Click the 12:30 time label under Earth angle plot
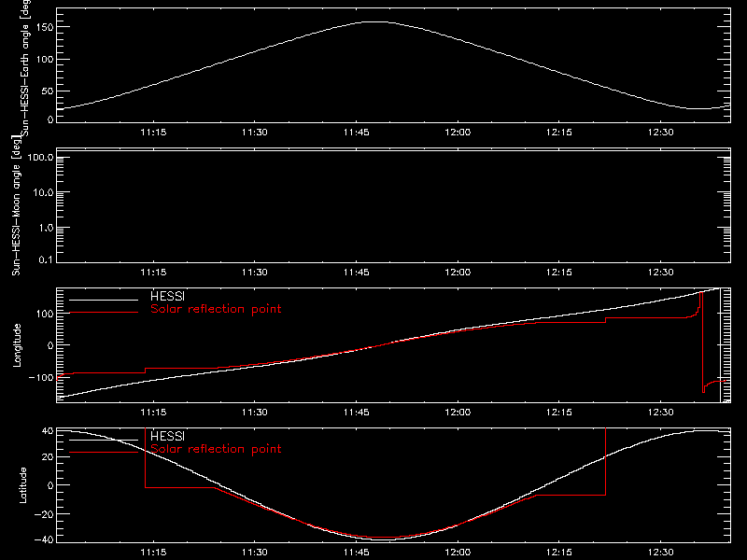 [661, 132]
